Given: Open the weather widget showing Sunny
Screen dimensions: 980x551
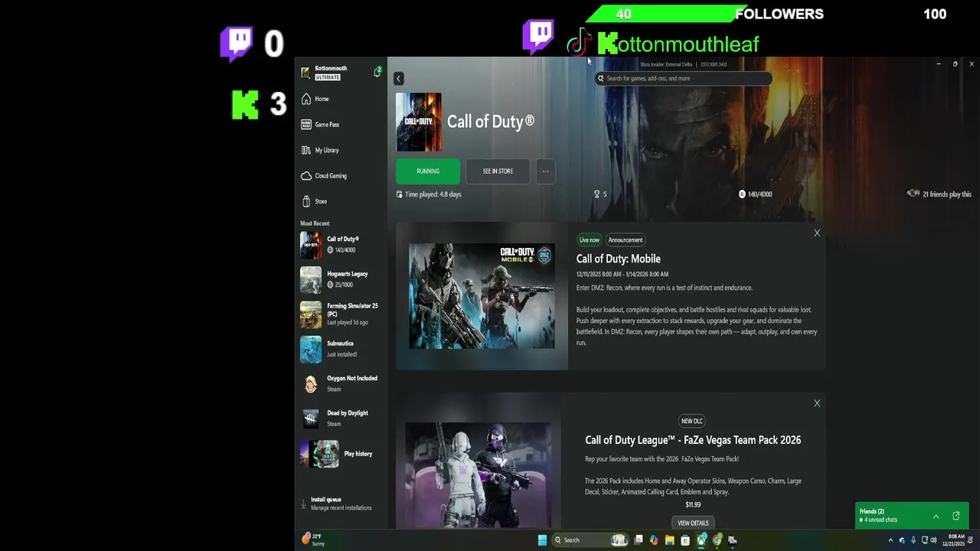Looking at the screenshot, I should coord(314,540).
